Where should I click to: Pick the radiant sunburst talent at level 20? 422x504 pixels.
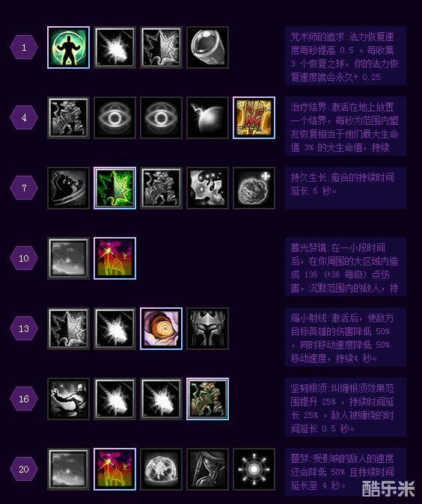click(x=254, y=469)
